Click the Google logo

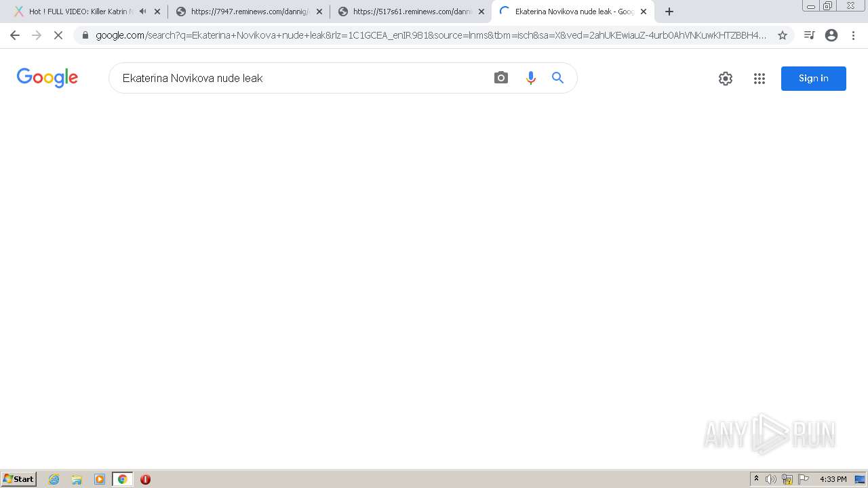click(47, 78)
